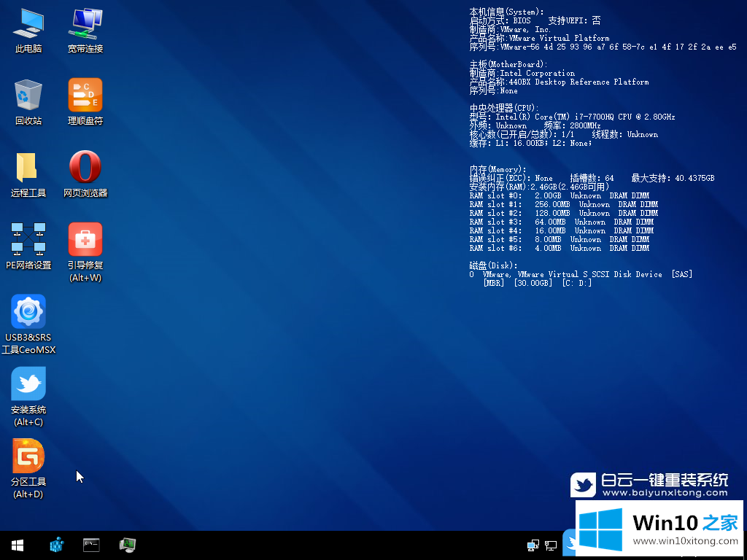Viewport: 747px width, 560px height.
Task: Open the registry editor taskbar icon
Action: coord(57,545)
